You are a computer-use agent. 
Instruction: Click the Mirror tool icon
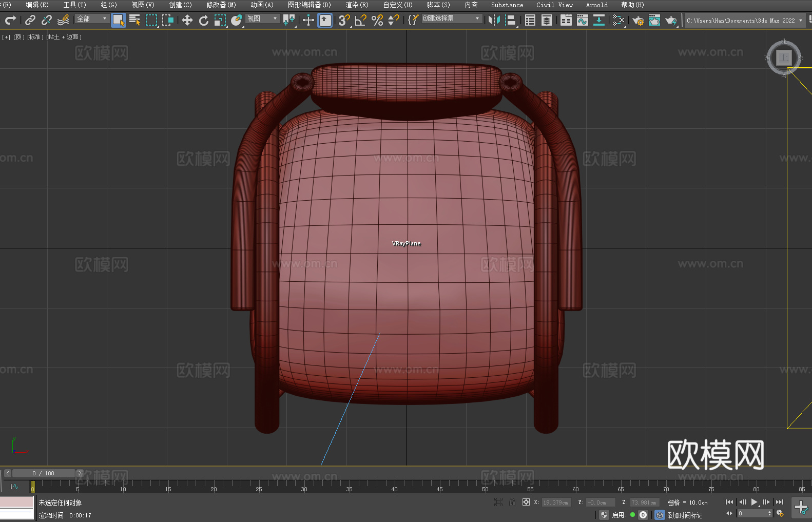click(494, 20)
